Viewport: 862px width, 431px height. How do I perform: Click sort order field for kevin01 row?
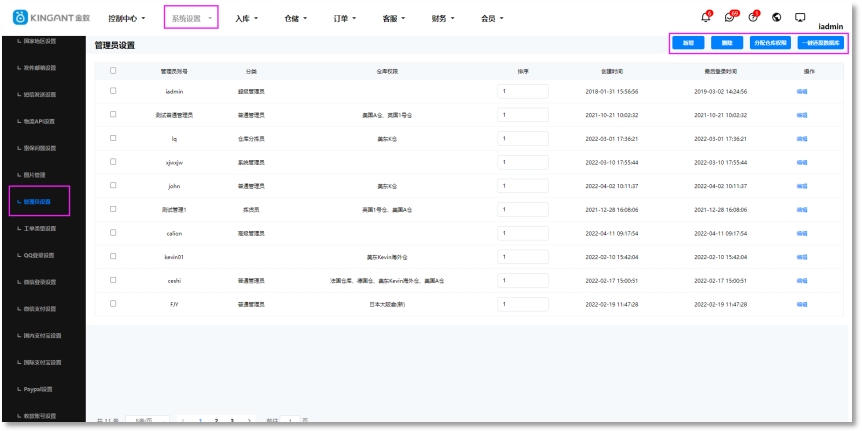coord(523,257)
